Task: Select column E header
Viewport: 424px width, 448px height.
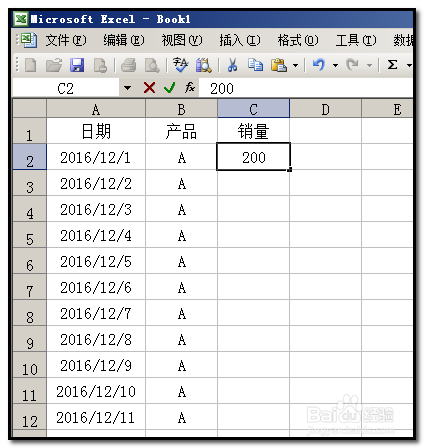Action: pyautogui.click(x=387, y=109)
